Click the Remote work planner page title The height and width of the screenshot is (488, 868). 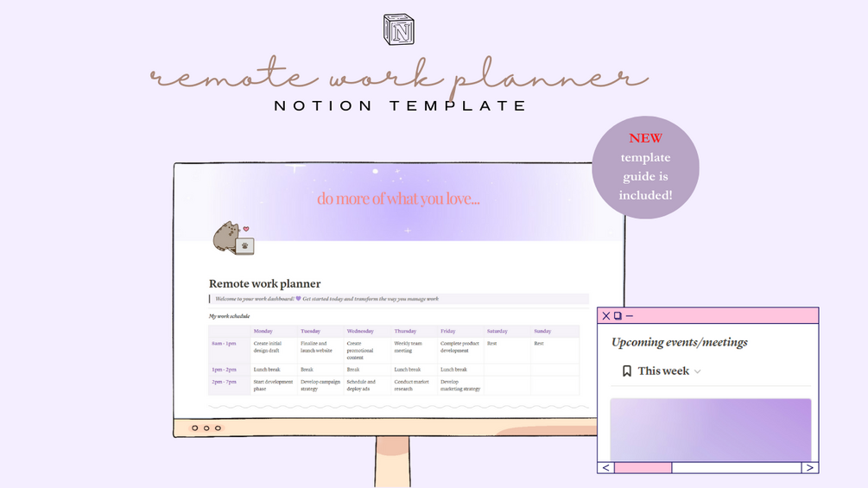coord(264,284)
